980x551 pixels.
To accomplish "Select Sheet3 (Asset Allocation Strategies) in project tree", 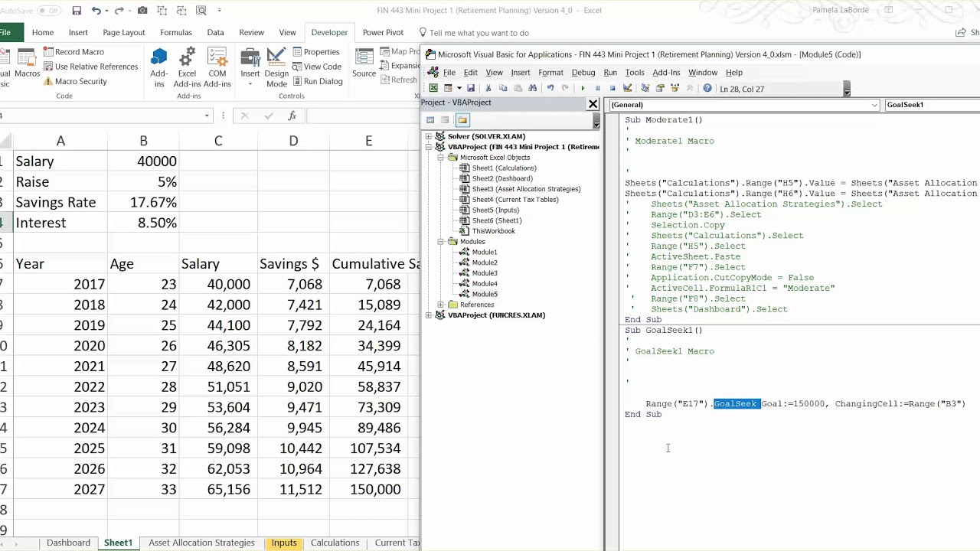I will pyautogui.click(x=526, y=189).
